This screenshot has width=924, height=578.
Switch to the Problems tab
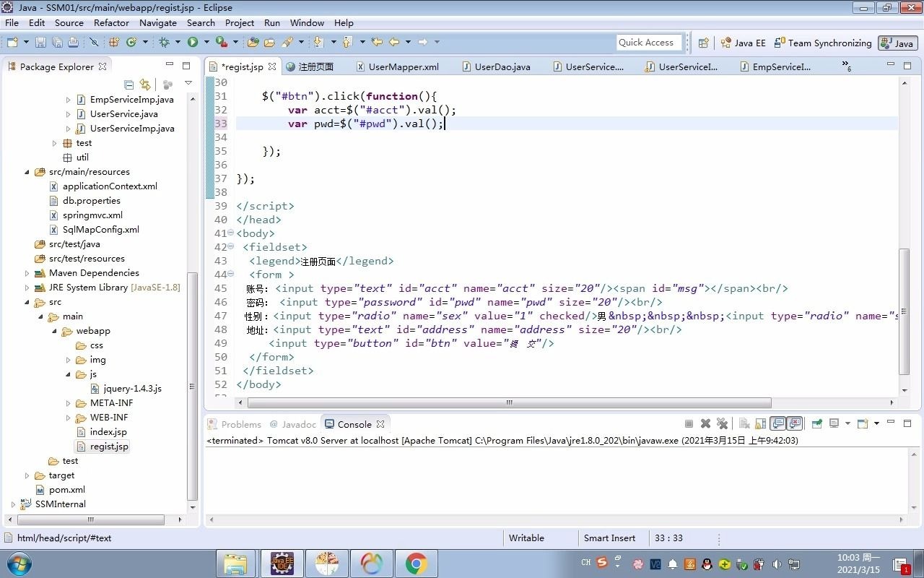pos(235,424)
